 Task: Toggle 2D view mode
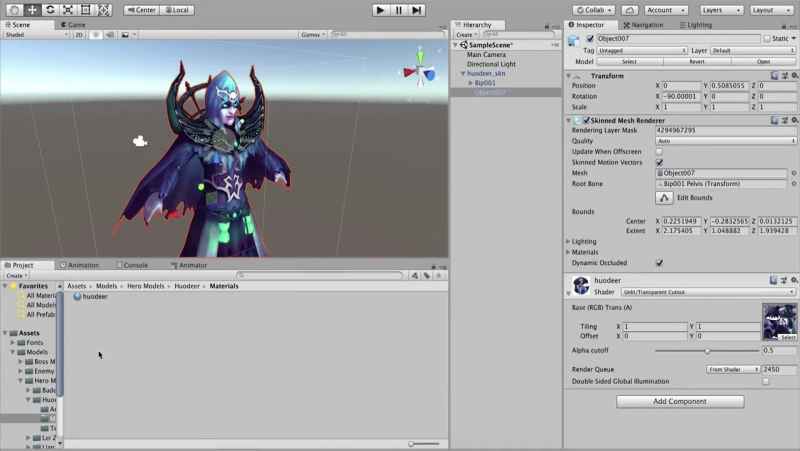tap(79, 35)
